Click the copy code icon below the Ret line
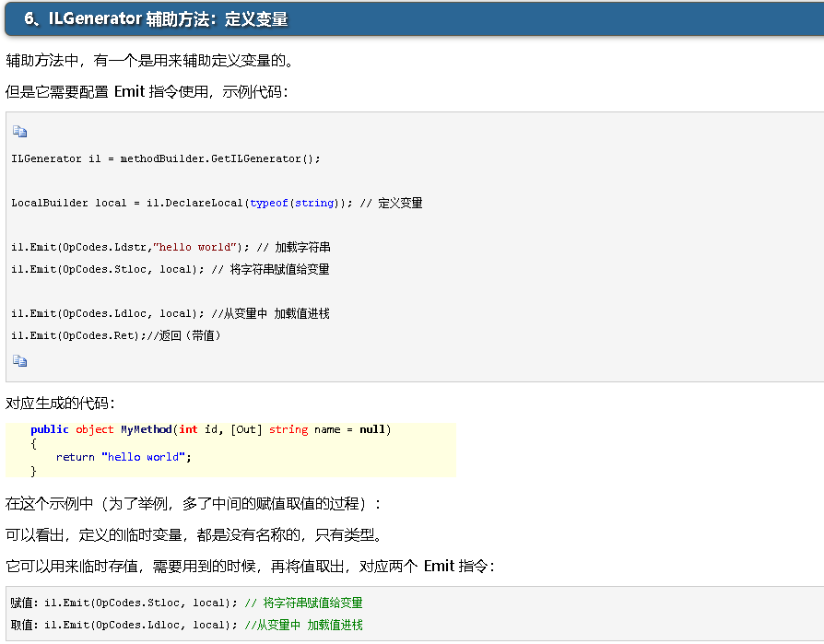Viewport: 824px width, 644px height. (20, 361)
